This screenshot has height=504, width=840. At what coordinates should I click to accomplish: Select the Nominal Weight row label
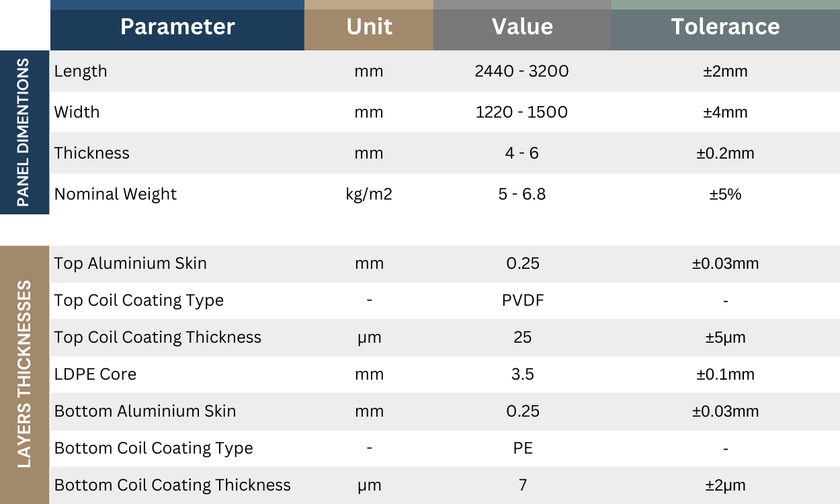click(x=116, y=194)
